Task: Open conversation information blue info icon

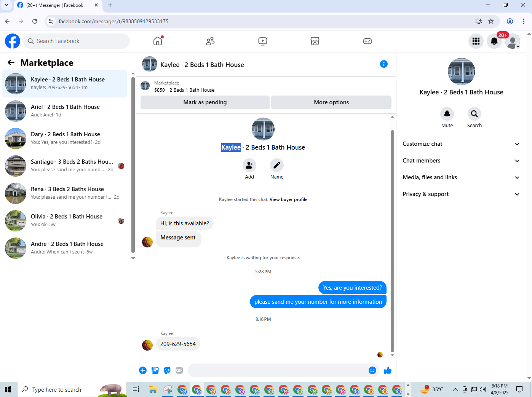Action: [x=384, y=64]
